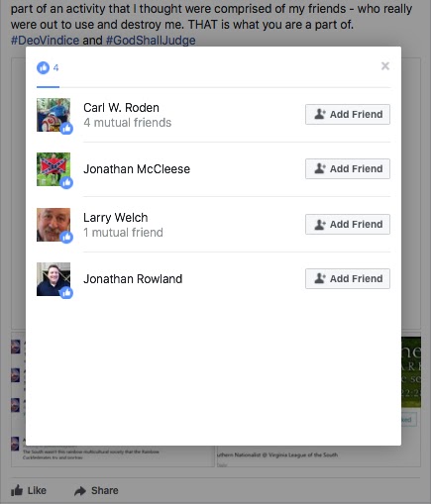Add Larry Welch as friend

(x=348, y=224)
